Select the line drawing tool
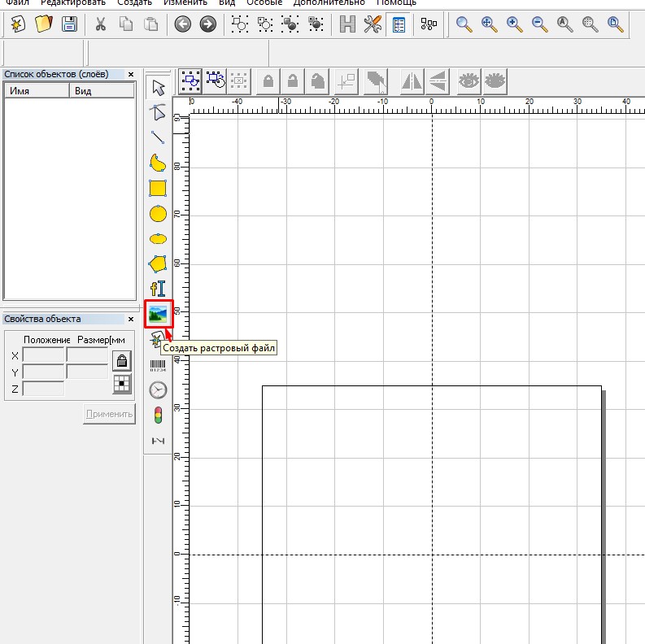The image size is (645, 644). [x=158, y=137]
